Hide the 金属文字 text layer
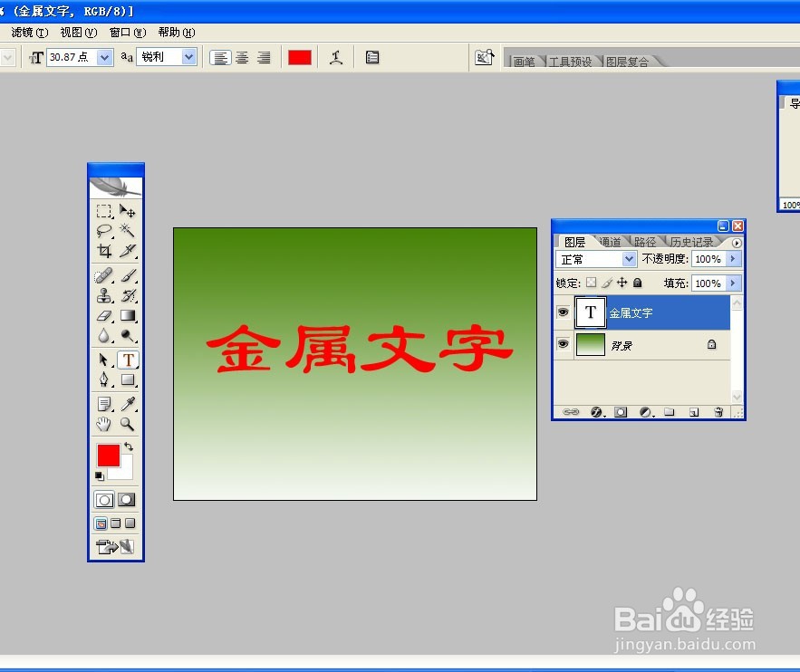Screen dimensions: 800x672 coord(563,312)
